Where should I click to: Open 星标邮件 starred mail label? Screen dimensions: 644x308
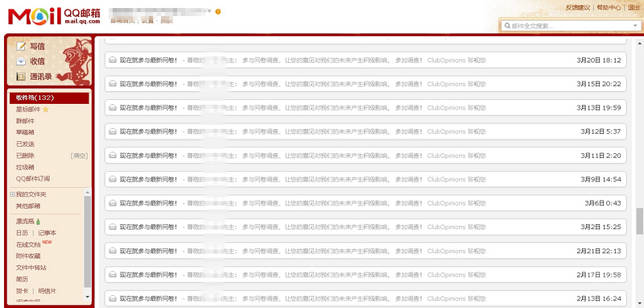point(28,110)
